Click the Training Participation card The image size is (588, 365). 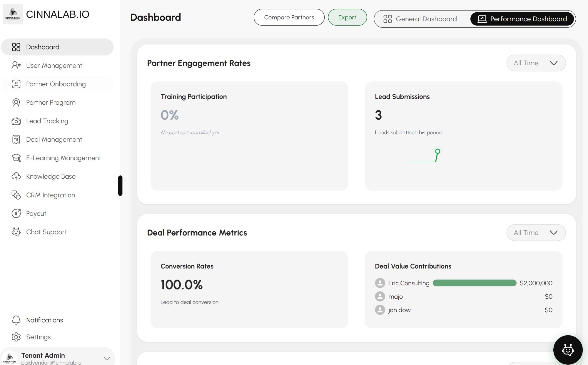(x=249, y=136)
